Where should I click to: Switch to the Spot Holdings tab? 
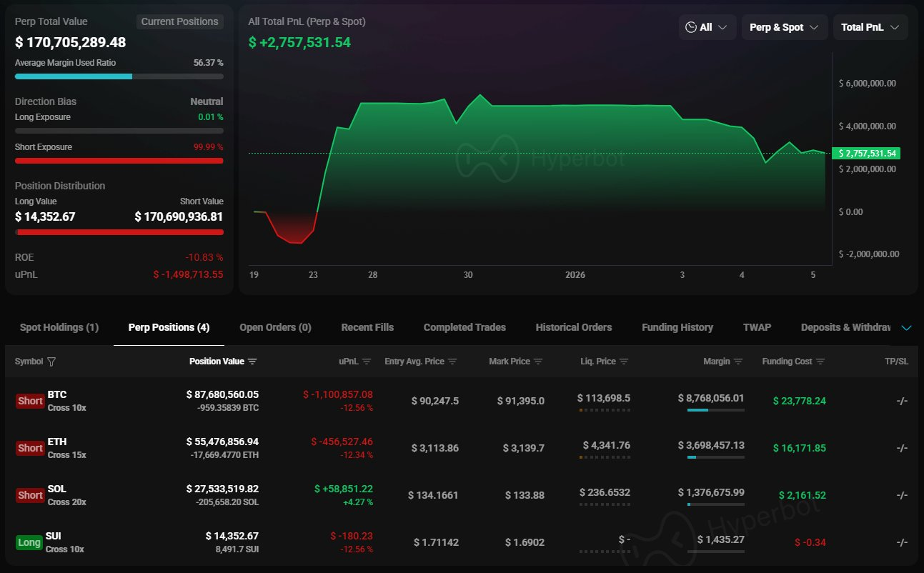coord(59,327)
